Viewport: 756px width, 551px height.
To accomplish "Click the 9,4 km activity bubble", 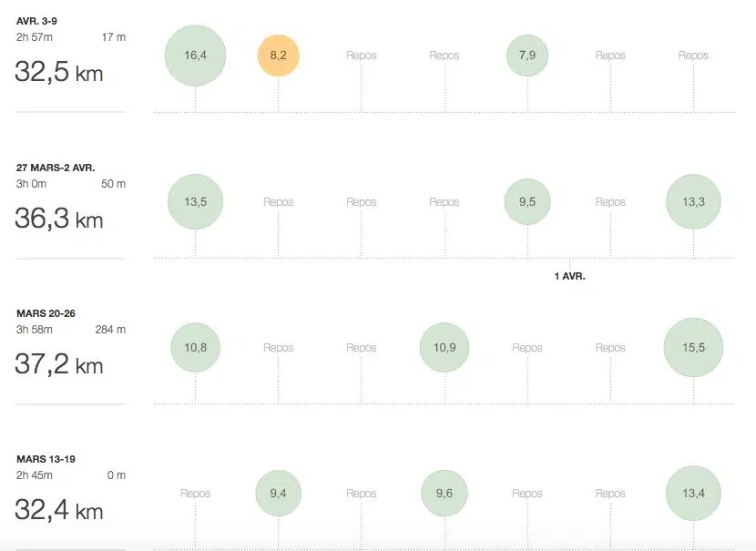I will (278, 494).
